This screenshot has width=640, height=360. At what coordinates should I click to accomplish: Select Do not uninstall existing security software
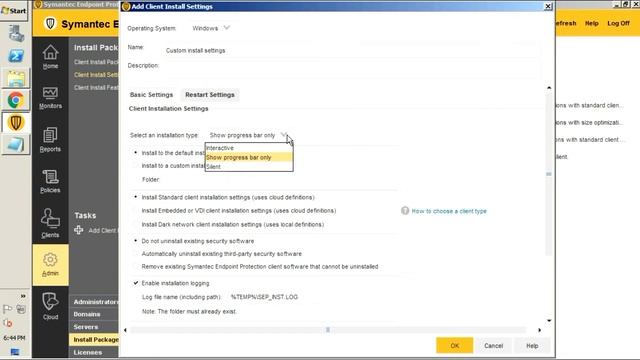click(x=136, y=241)
